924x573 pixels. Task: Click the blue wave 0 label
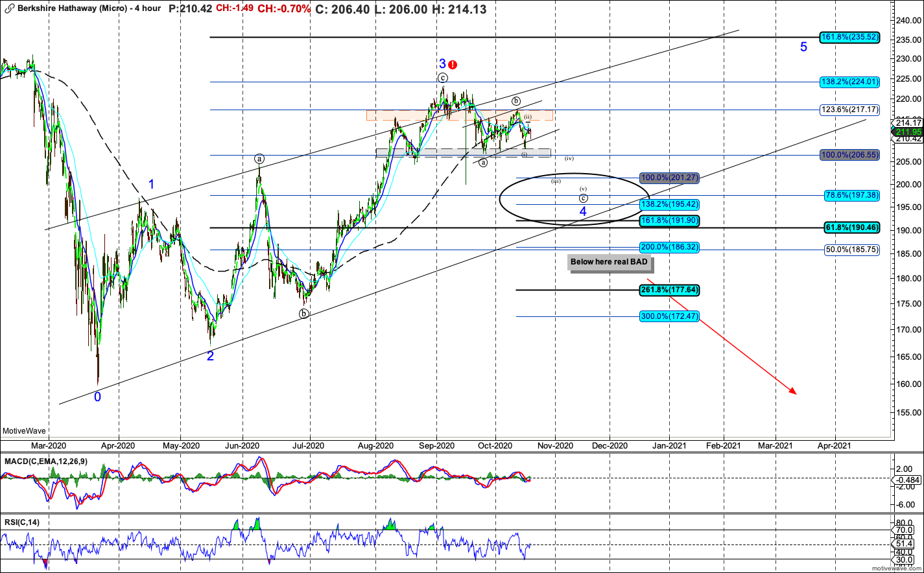point(97,397)
